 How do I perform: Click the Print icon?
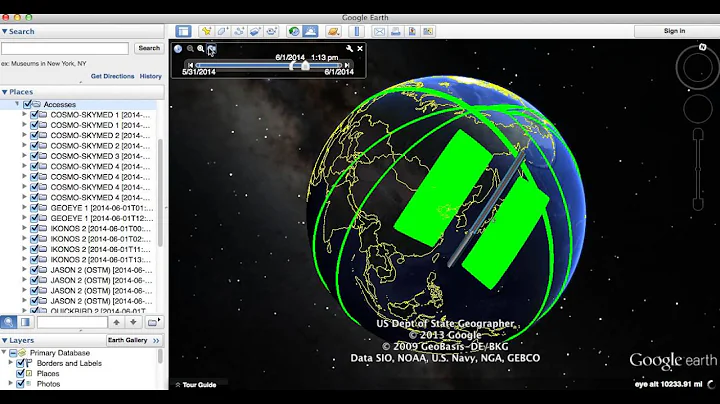(395, 31)
